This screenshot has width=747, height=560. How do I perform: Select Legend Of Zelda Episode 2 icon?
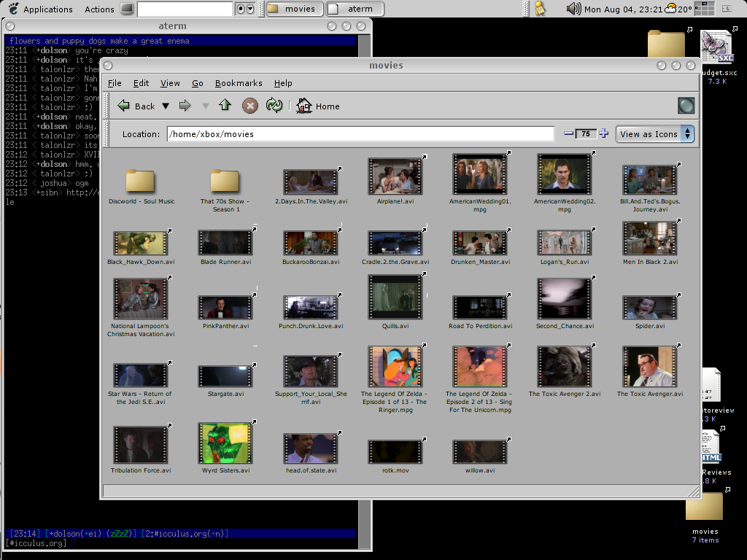click(x=480, y=366)
